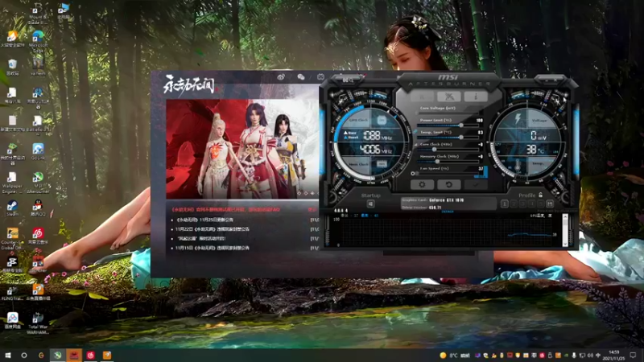644x362 pixels.
Task: Open the Tencent QQ desktop shortcut
Action: [38, 208]
